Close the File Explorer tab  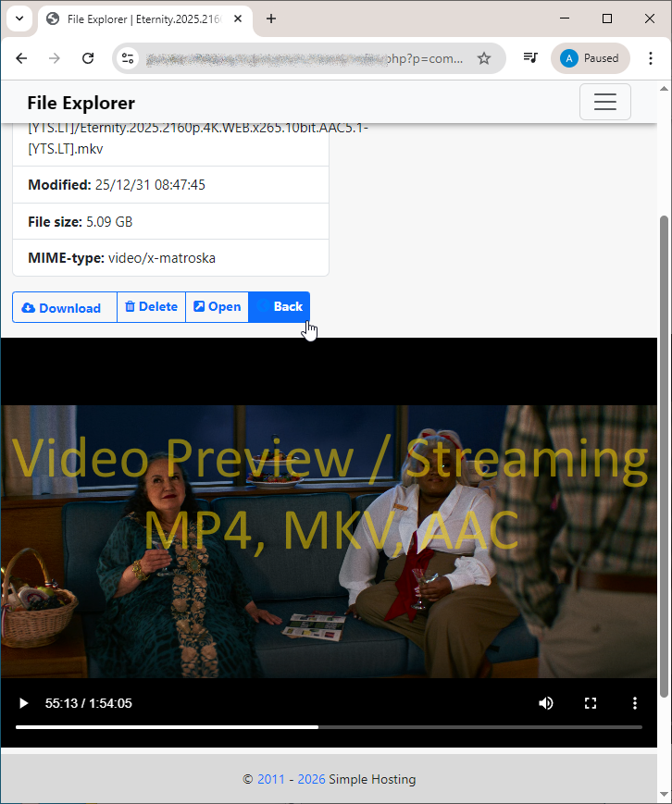[238, 19]
